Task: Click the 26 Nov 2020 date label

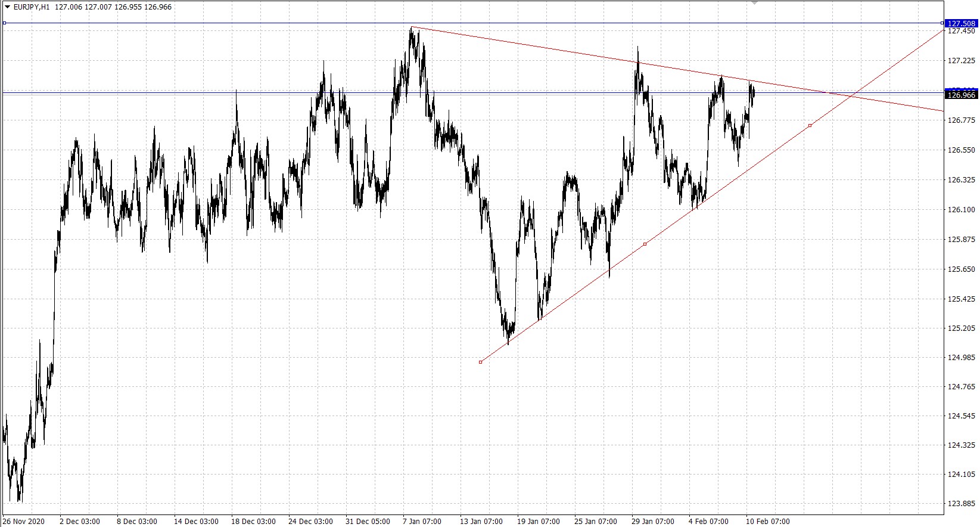Action: [x=24, y=522]
